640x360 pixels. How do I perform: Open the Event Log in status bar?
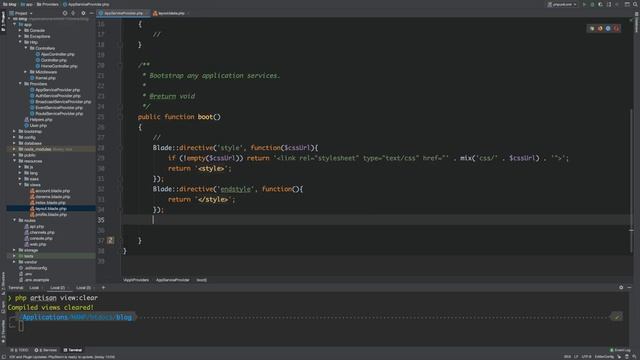click(x=620, y=350)
